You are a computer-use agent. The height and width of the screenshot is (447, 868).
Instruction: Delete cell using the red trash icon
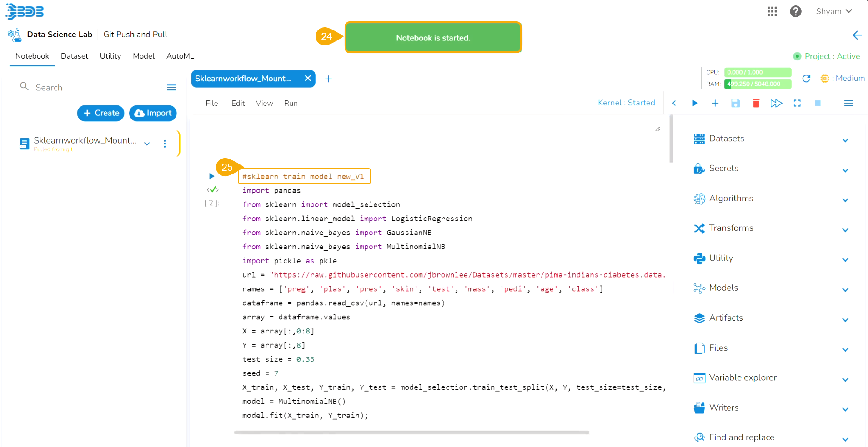756,103
